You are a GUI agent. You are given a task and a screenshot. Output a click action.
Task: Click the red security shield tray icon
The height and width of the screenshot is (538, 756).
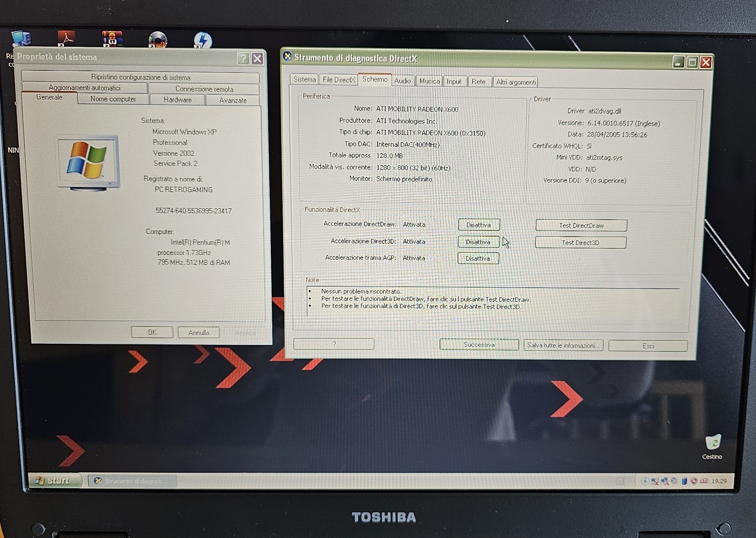coord(694,481)
